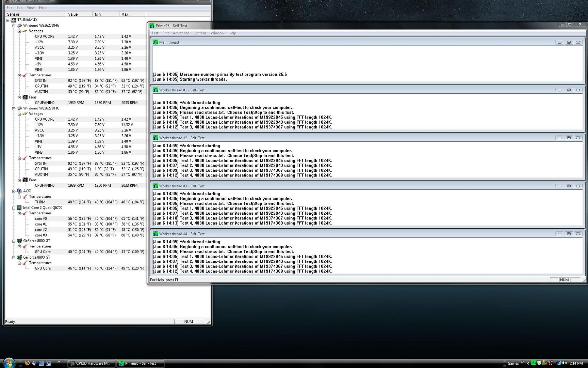Open the security shield tray icon

539,363
